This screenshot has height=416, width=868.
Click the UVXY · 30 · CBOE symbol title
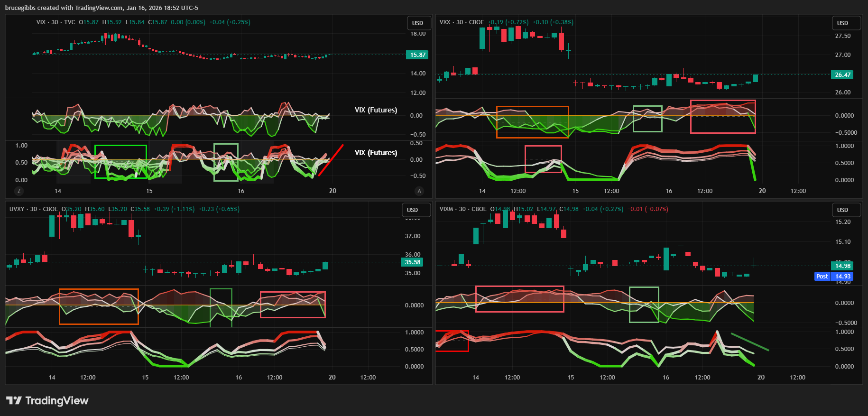click(x=34, y=209)
